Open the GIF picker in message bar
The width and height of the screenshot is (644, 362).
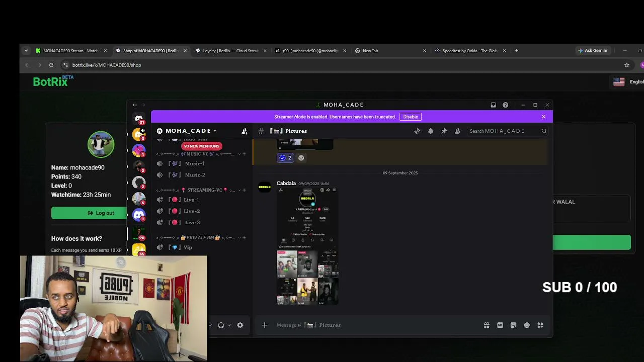[500, 325]
